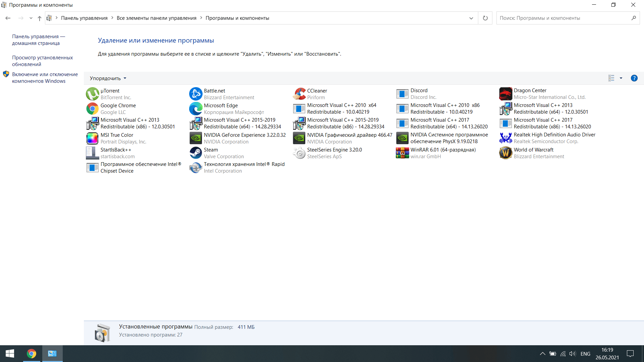
Task: Select the WinRAR 6.01 icon
Action: tap(402, 153)
